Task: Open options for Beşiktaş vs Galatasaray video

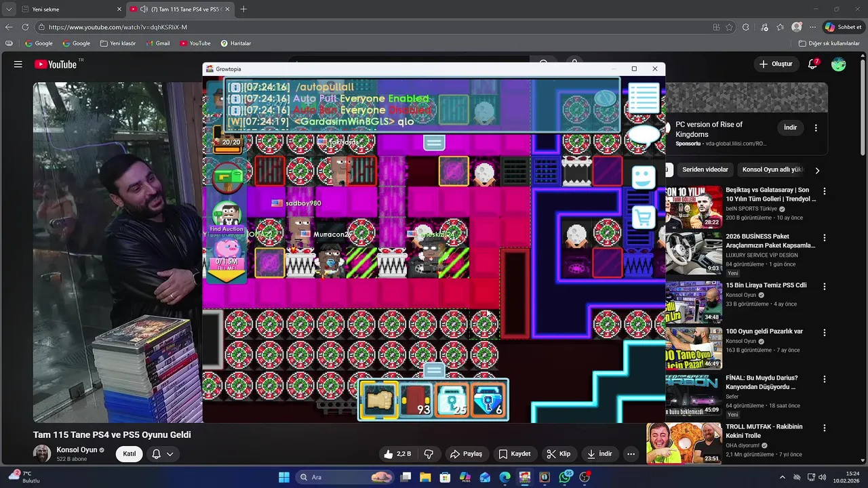Action: pyautogui.click(x=825, y=192)
